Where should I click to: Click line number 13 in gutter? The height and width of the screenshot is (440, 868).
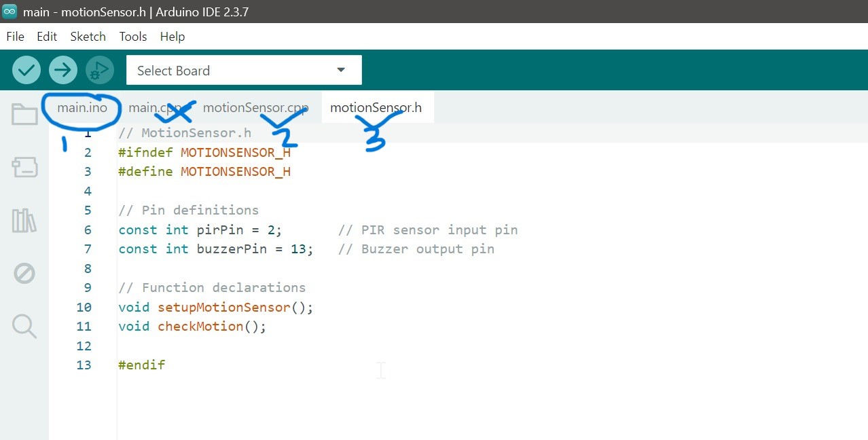(84, 365)
